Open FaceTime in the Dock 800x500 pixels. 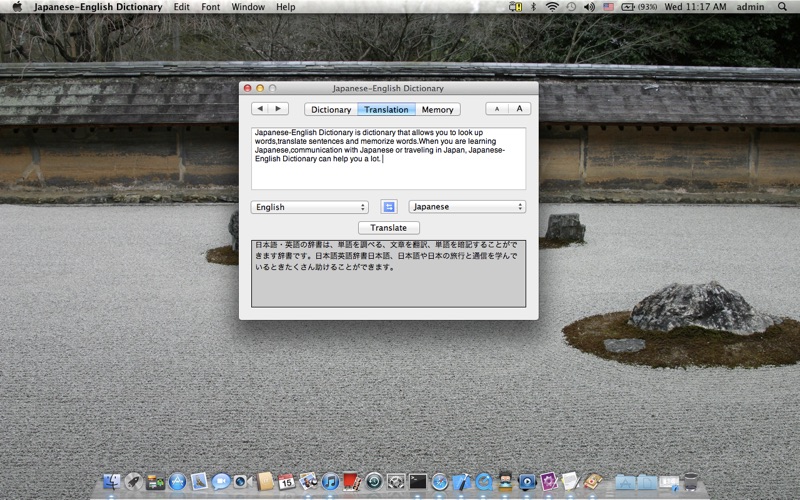click(x=243, y=481)
